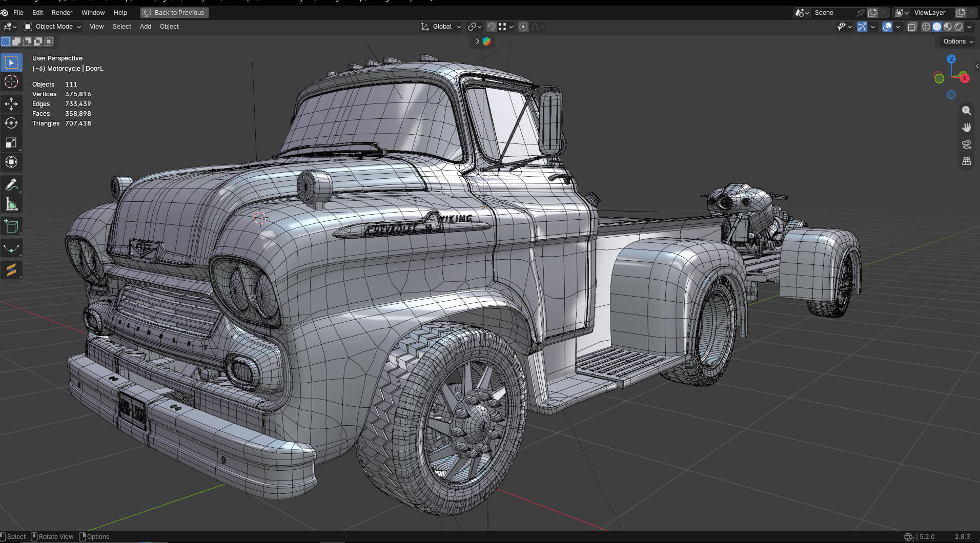Open the scene browse dropdown
The width and height of the screenshot is (980, 543).
pyautogui.click(x=802, y=12)
